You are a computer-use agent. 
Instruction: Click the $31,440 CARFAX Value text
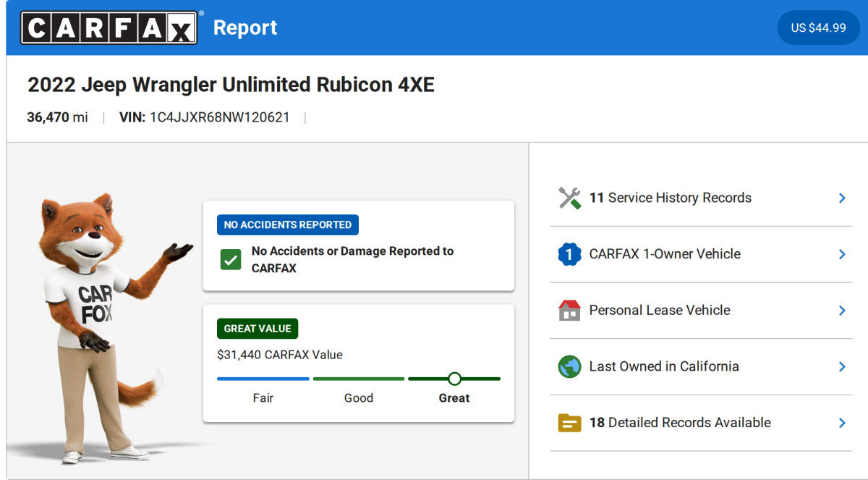pos(280,355)
